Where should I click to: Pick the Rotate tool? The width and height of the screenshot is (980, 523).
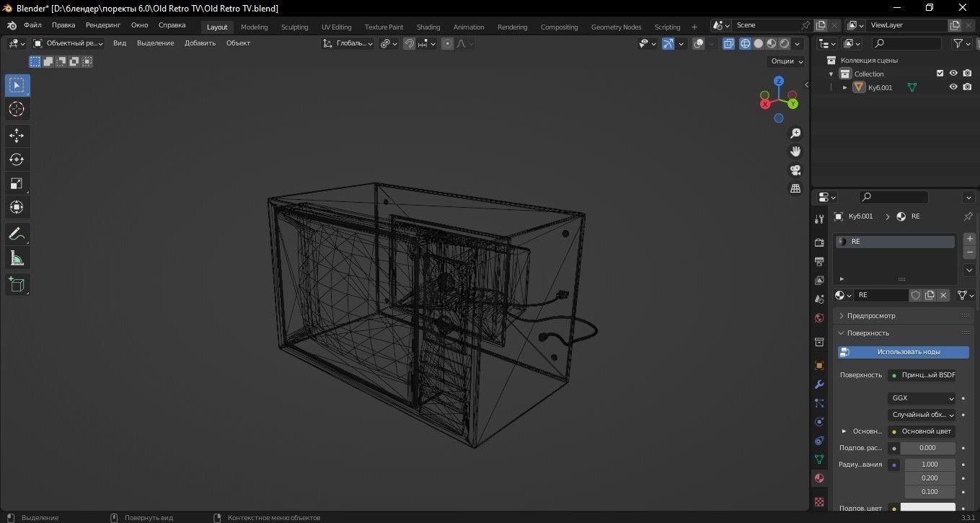(17, 159)
